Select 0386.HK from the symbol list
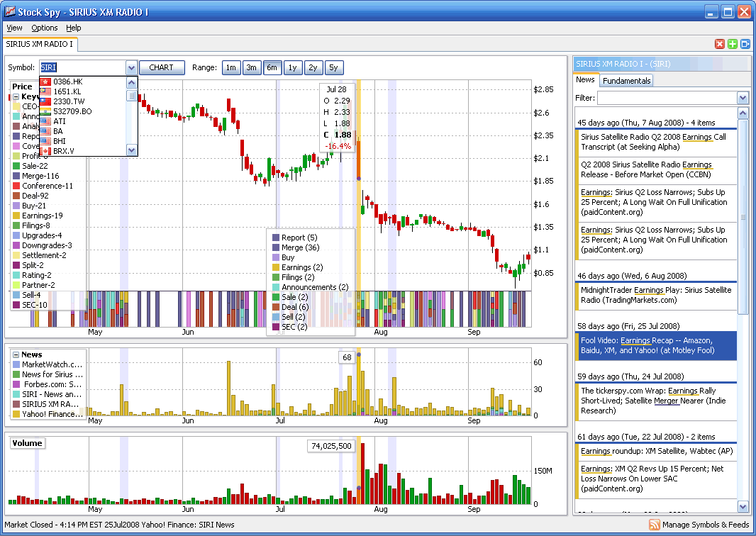Image resolution: width=756 pixels, height=536 pixels. point(84,82)
